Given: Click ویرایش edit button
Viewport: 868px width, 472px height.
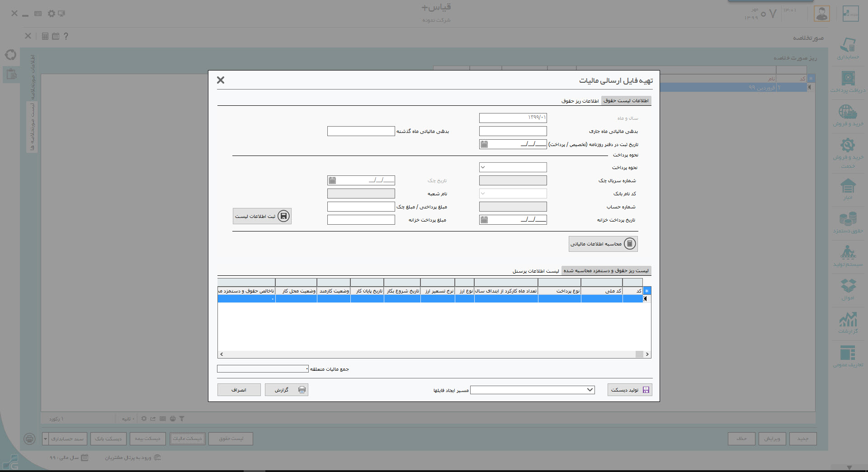Looking at the screenshot, I should (772, 439).
